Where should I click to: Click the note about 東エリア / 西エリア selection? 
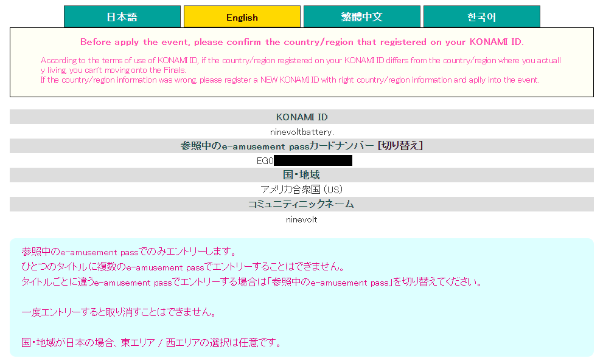pos(152,343)
